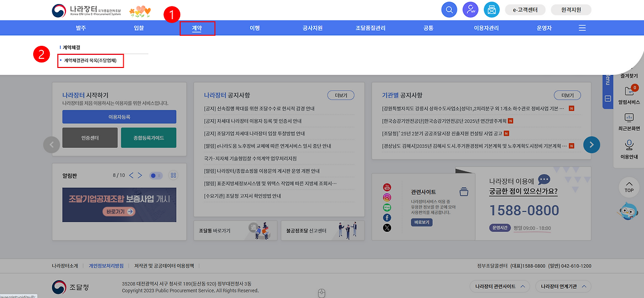Open the chatbot mascot icon
The height and width of the screenshot is (298, 644).
pyautogui.click(x=628, y=211)
